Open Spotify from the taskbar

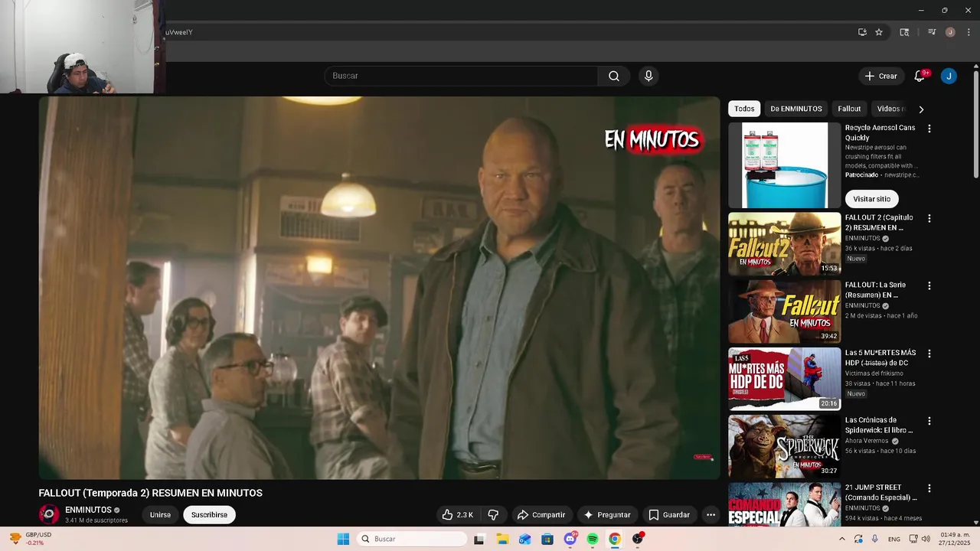tap(593, 539)
